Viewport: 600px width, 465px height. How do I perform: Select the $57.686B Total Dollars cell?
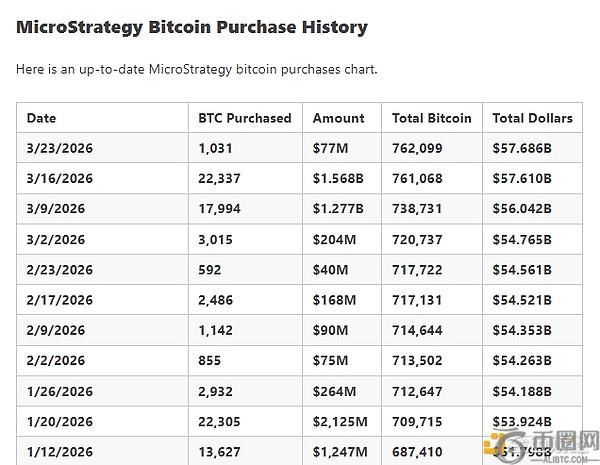[521, 148]
